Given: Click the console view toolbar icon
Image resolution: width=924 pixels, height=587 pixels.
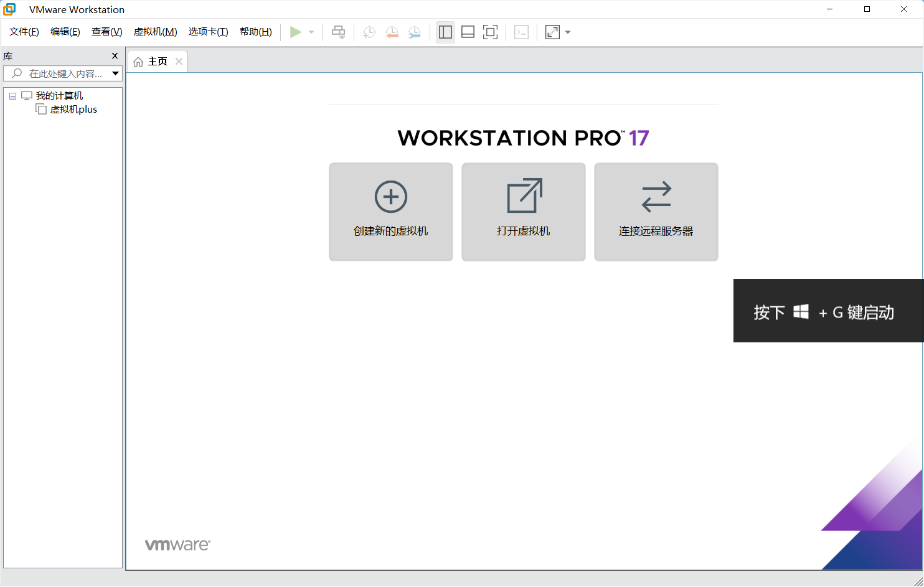Looking at the screenshot, I should (521, 32).
